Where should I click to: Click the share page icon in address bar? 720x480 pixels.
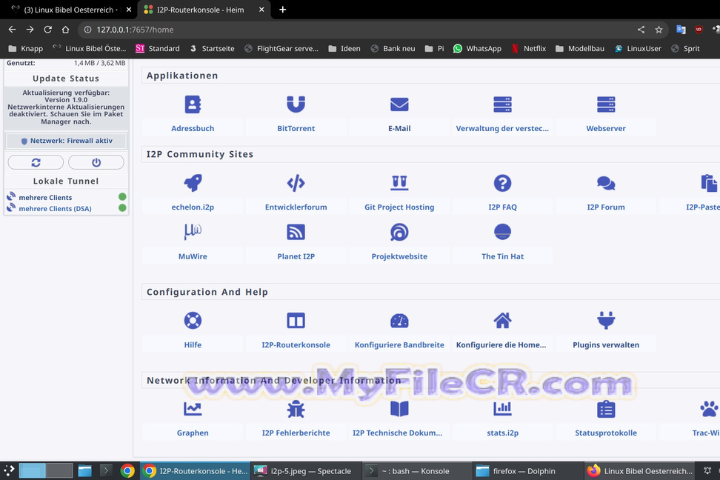pos(641,29)
